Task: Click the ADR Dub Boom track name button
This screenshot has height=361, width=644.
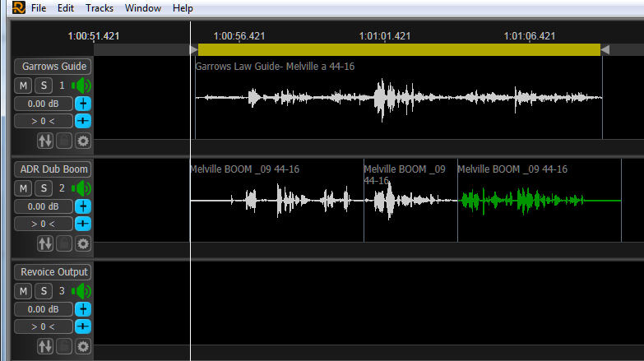Action: (x=54, y=169)
